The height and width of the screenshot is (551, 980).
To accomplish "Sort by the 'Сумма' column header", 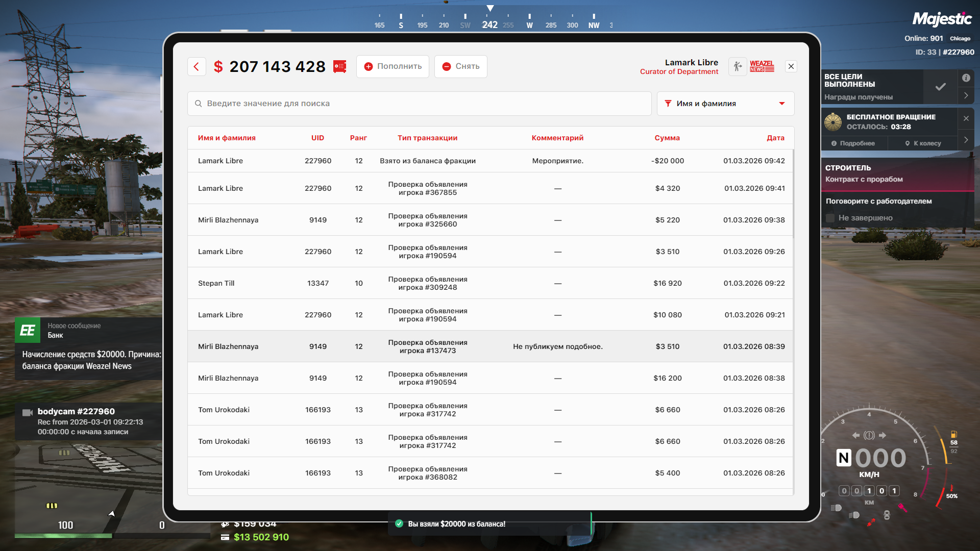I will [667, 138].
